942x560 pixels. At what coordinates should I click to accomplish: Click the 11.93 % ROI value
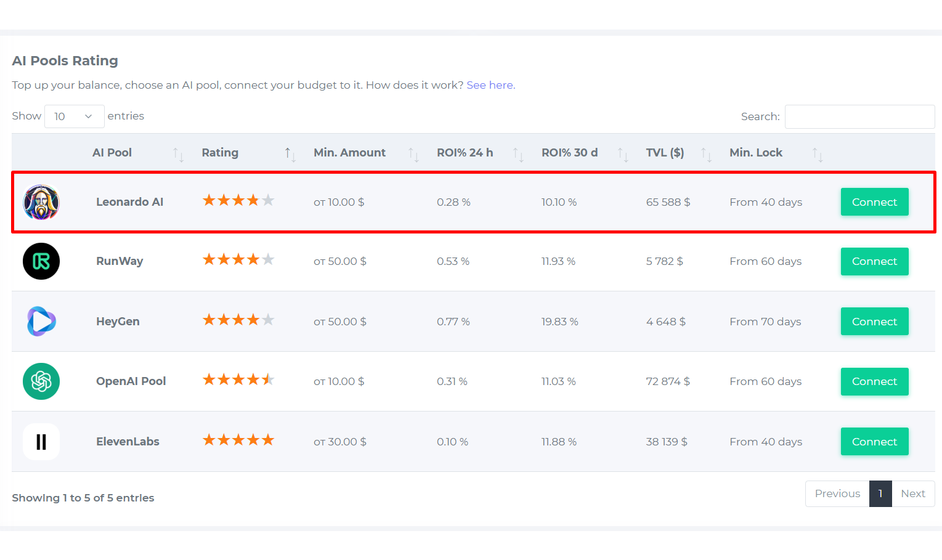[x=558, y=261]
